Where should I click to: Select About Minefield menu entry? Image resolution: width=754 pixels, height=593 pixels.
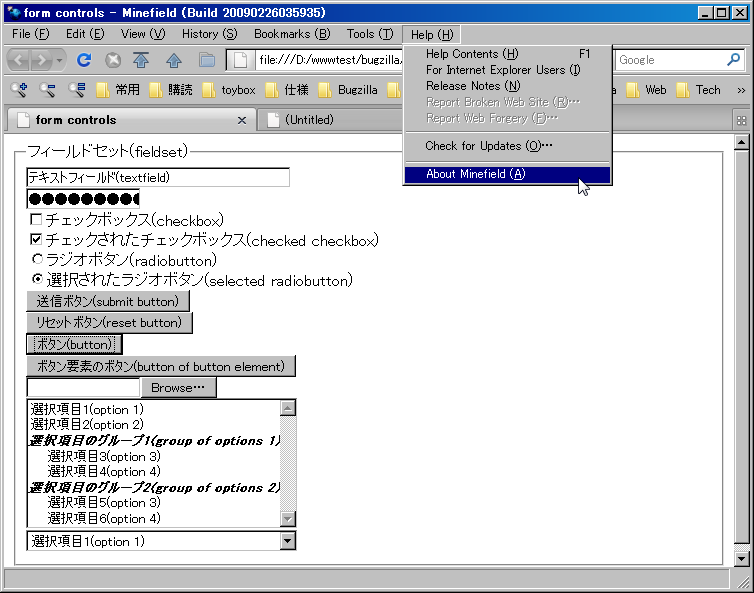click(508, 174)
